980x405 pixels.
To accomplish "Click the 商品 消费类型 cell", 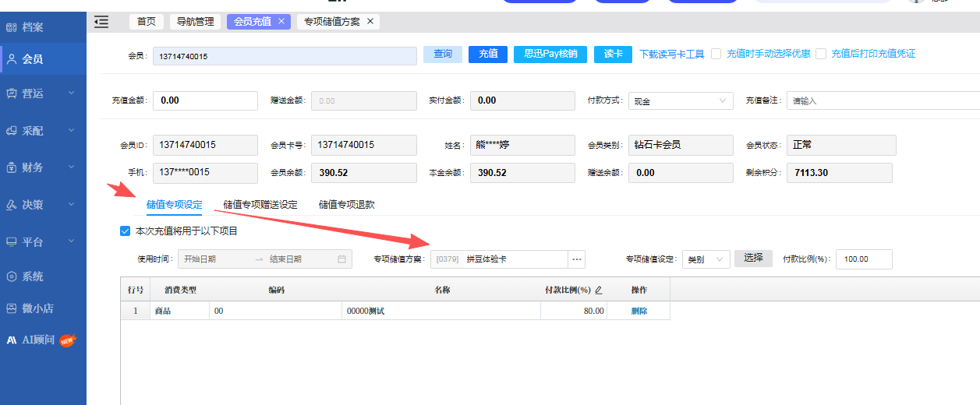I will click(x=180, y=311).
